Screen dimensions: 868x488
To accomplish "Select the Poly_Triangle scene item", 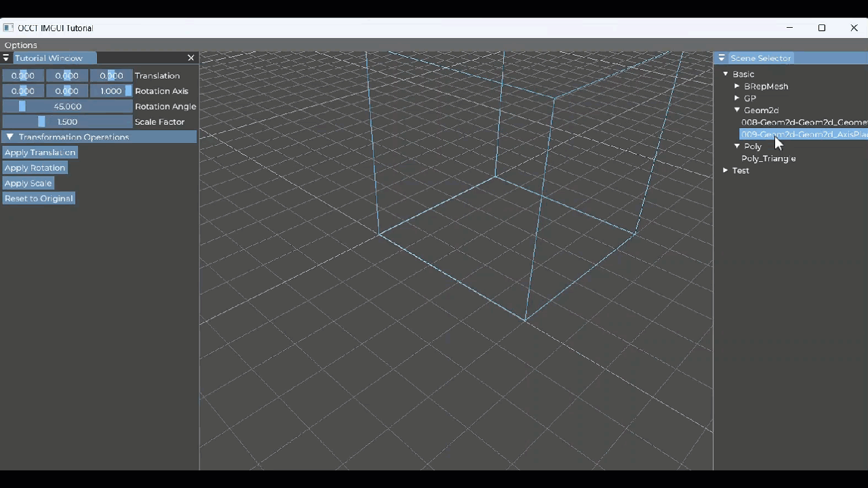I will (768, 159).
